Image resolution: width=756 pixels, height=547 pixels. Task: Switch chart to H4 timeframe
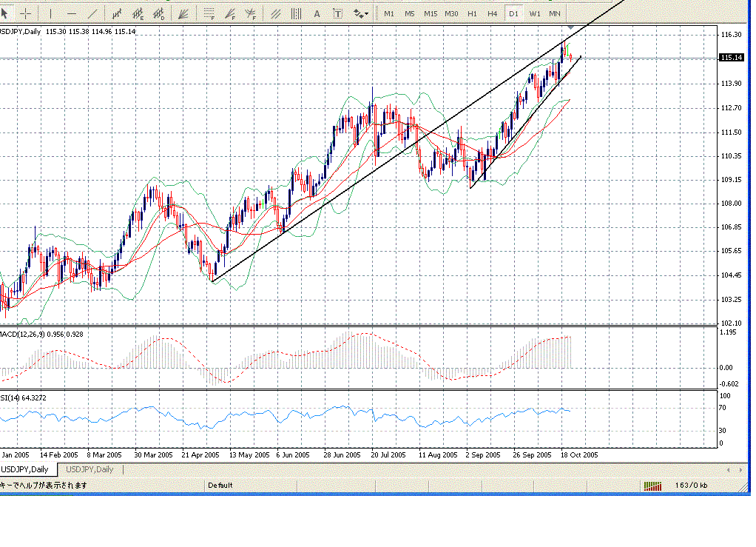pyautogui.click(x=493, y=13)
